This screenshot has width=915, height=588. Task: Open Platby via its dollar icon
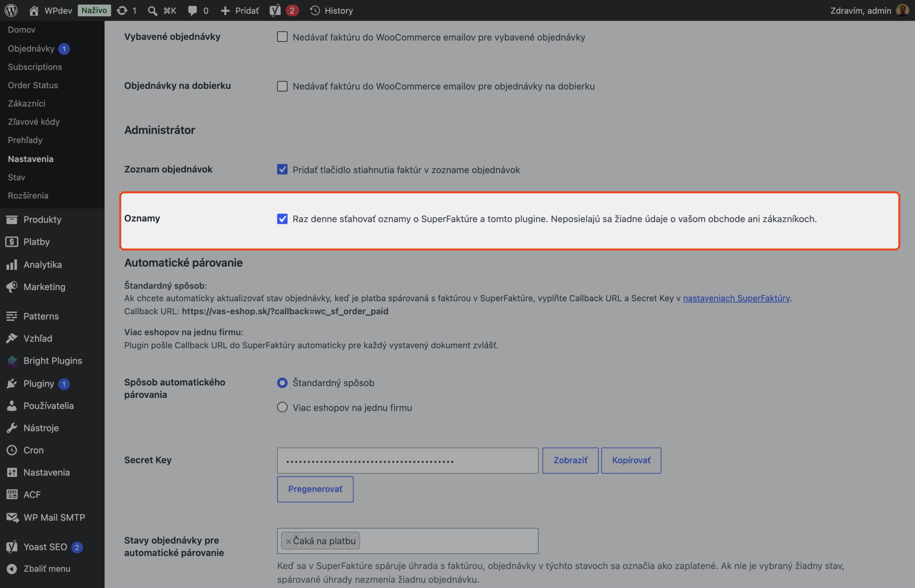tap(12, 242)
